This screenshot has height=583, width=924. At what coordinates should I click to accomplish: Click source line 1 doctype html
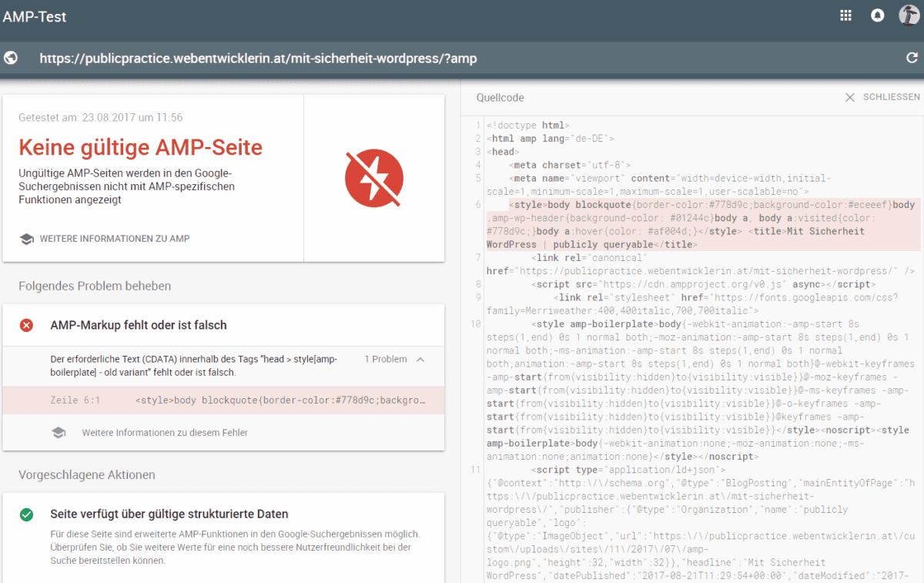point(528,125)
